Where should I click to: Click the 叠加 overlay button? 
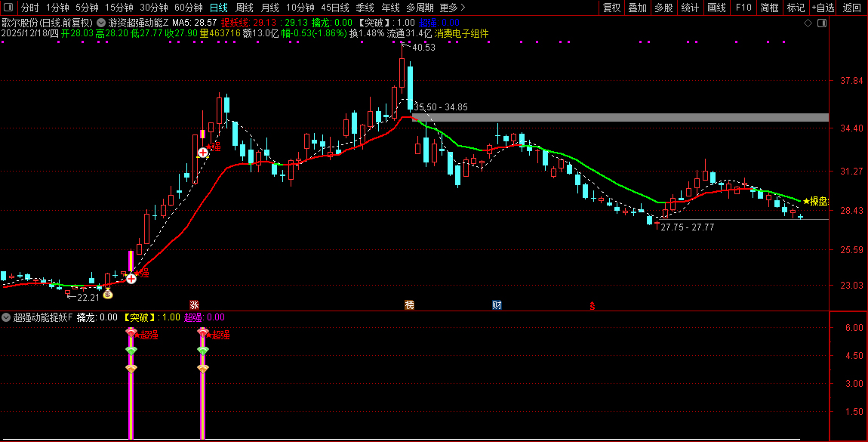tap(637, 8)
